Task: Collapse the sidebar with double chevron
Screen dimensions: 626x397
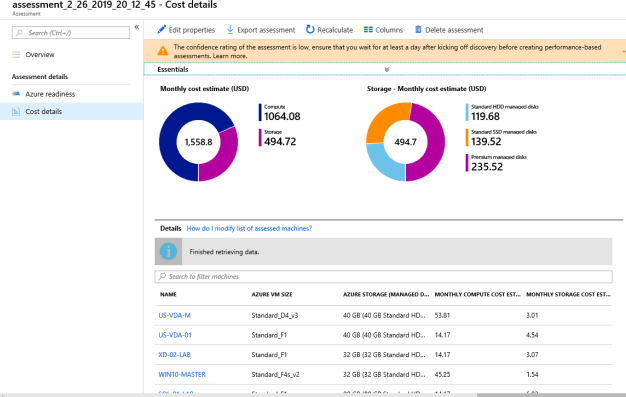Action: coord(137,27)
